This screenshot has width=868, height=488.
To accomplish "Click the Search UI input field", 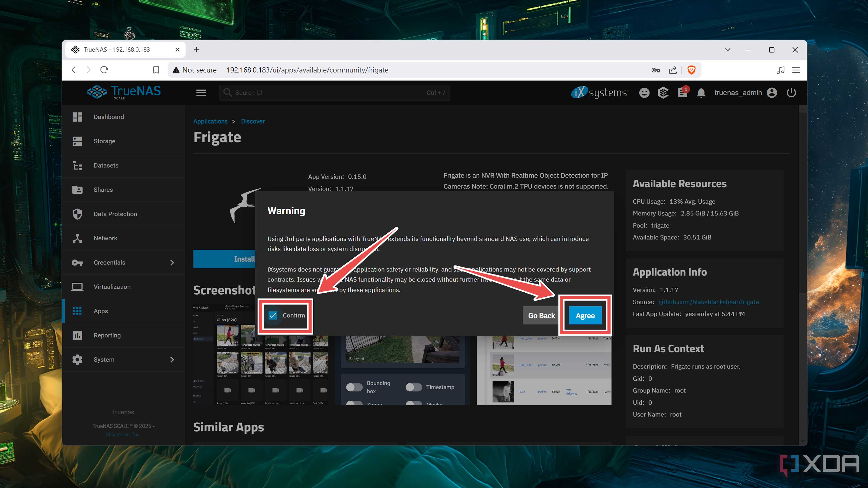I will coord(335,93).
